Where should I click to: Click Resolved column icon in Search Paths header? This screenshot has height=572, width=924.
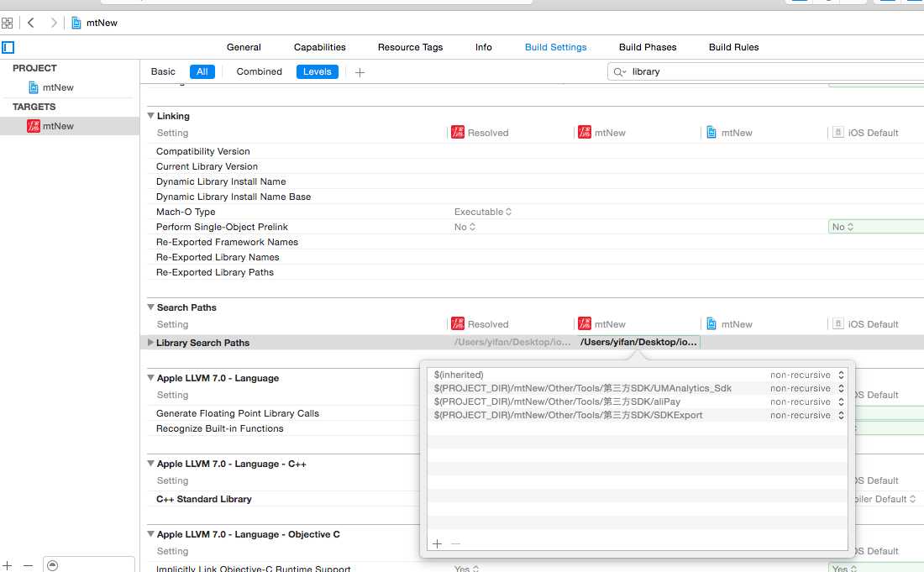point(458,323)
